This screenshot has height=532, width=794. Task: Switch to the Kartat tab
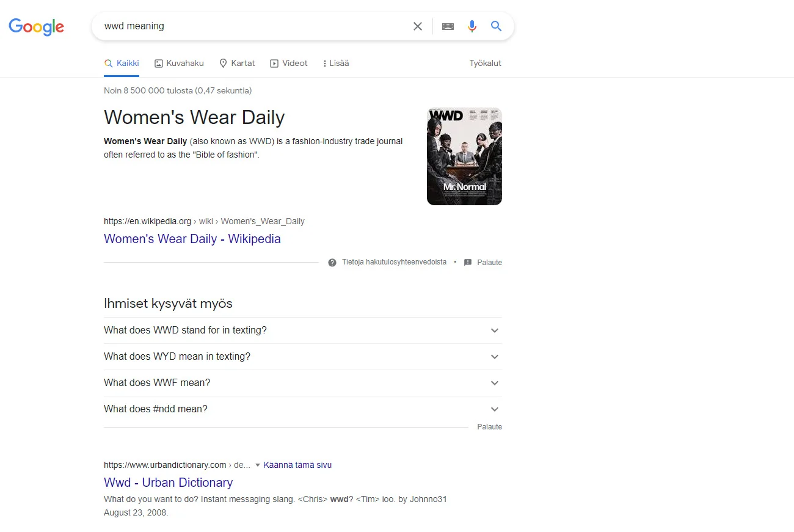point(237,64)
